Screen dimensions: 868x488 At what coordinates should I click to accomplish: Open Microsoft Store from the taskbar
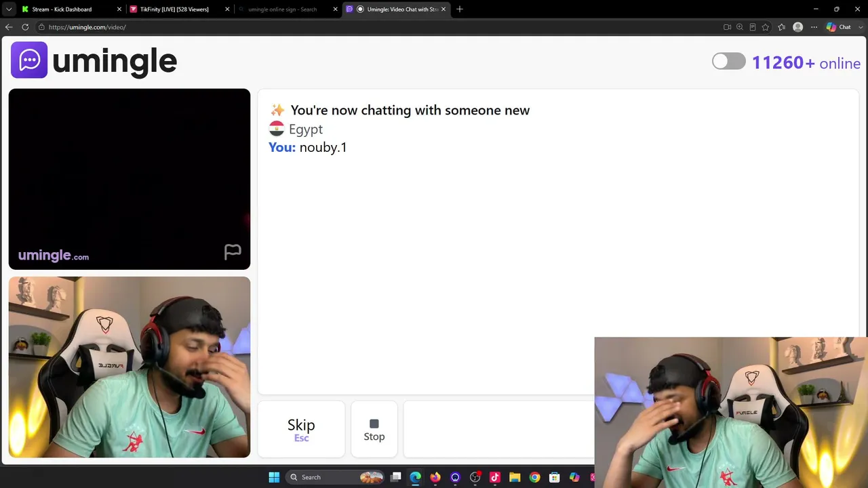555,477
